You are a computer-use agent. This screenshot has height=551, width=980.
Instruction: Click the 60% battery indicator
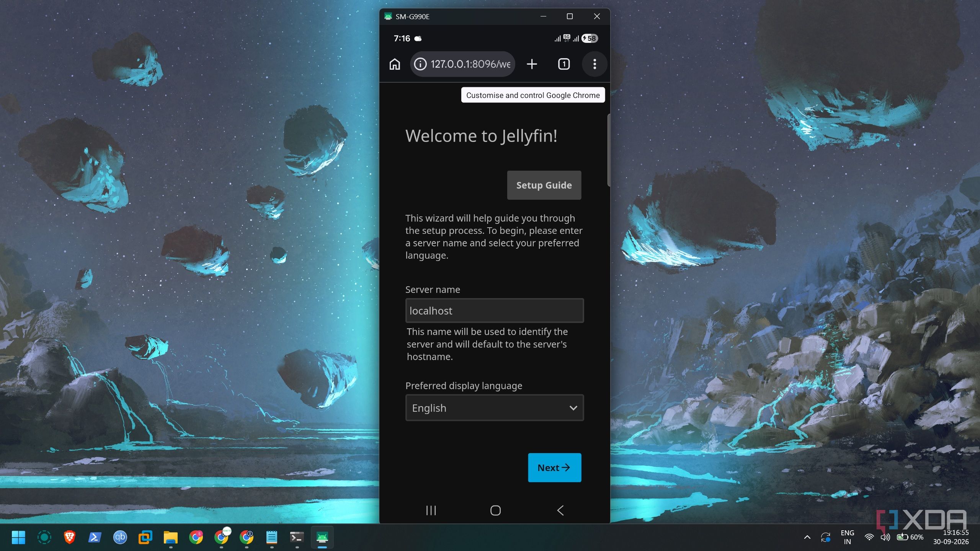pyautogui.click(x=910, y=537)
